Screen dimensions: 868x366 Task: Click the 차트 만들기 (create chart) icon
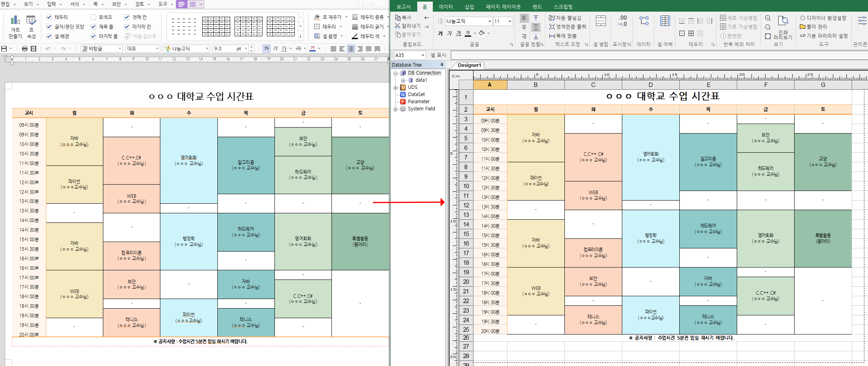tap(15, 26)
